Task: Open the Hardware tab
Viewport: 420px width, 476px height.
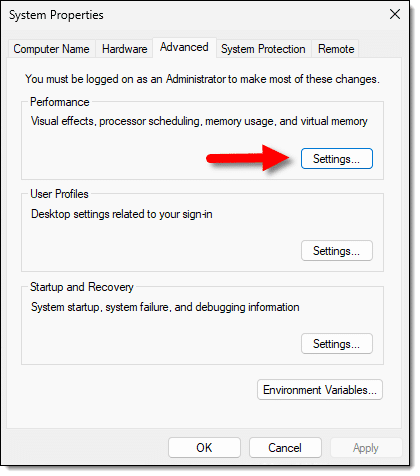Action: point(124,49)
